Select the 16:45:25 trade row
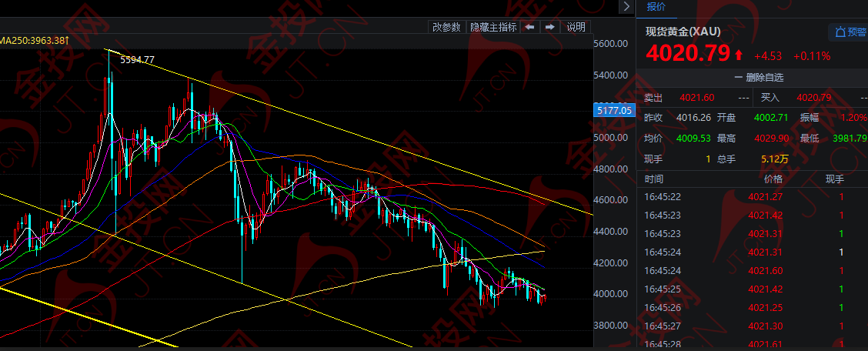 (753, 289)
